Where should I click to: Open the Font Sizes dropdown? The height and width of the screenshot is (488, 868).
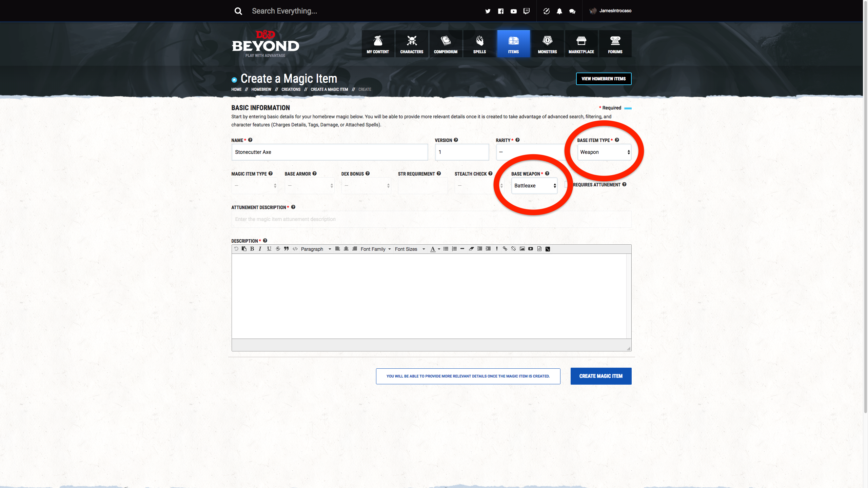tap(410, 249)
